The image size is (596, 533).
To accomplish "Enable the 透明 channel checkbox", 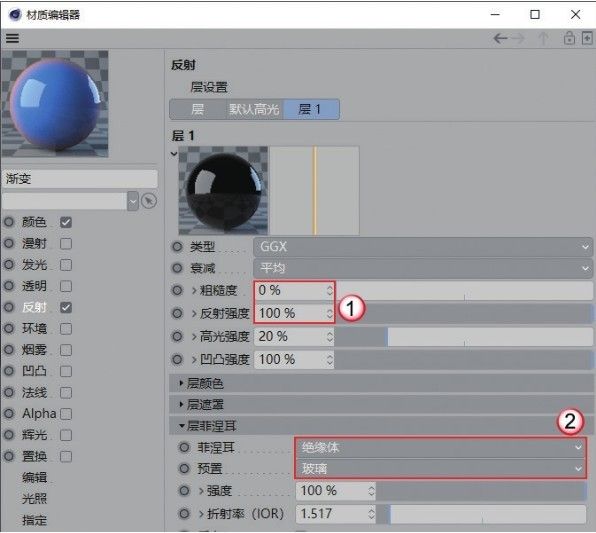I will tap(66, 286).
